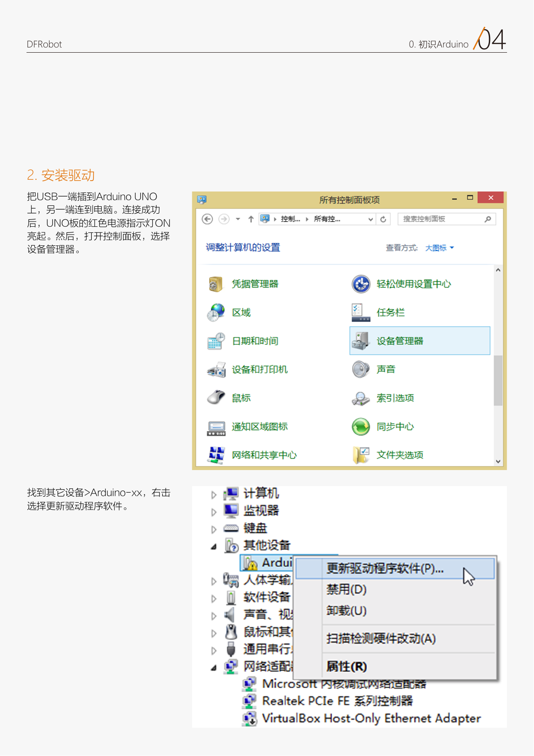Click the 任务栏 text link
The height and width of the screenshot is (756, 534).
tap(390, 312)
